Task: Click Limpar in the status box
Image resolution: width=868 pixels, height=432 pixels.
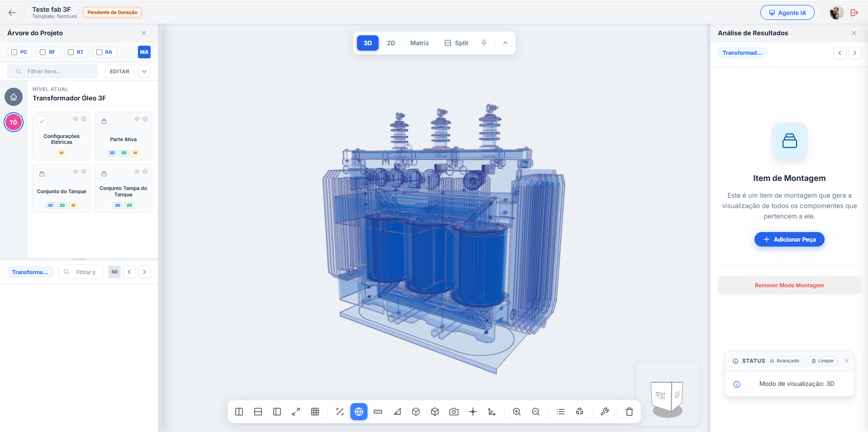Action: pos(822,361)
